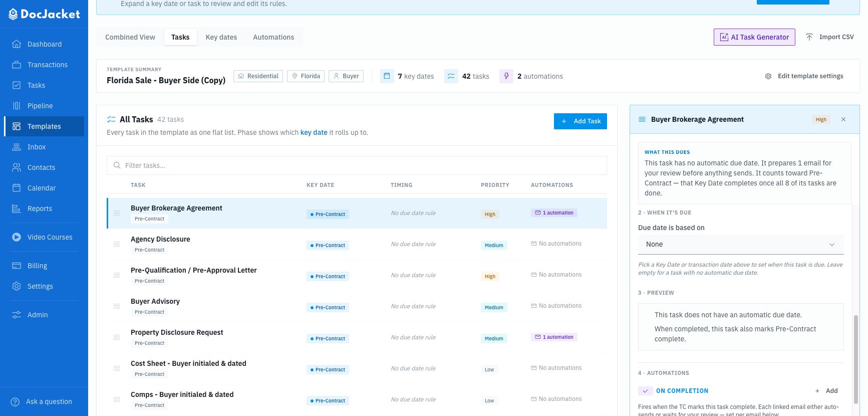Click Low priority badge for Cost Sheet
868x416 pixels.
(x=489, y=369)
